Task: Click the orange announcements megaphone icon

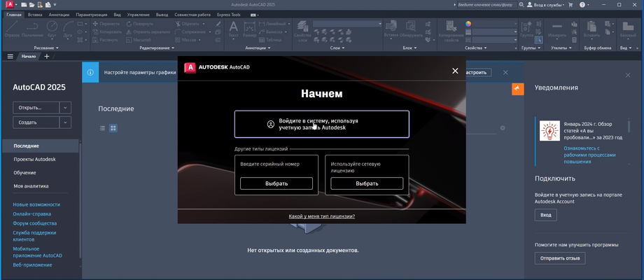Action: (x=517, y=89)
